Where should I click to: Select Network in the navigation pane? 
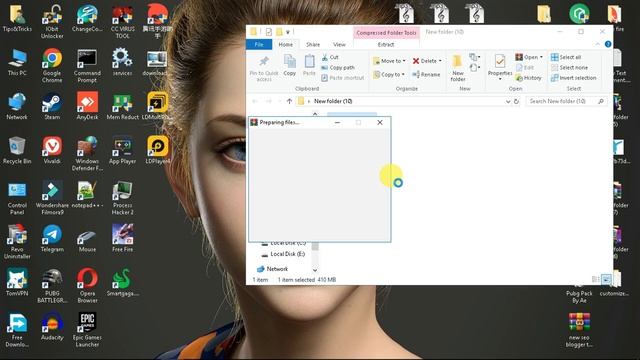[x=273, y=269]
